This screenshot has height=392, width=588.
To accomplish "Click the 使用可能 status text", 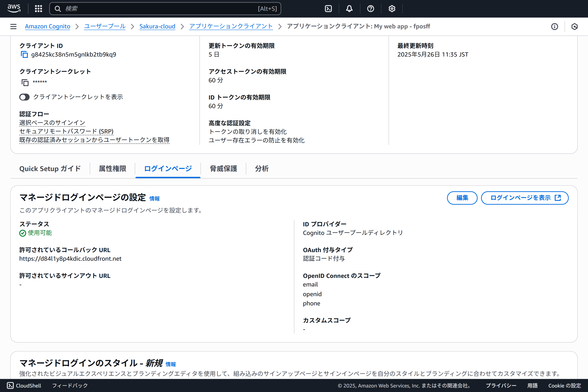I will point(40,233).
